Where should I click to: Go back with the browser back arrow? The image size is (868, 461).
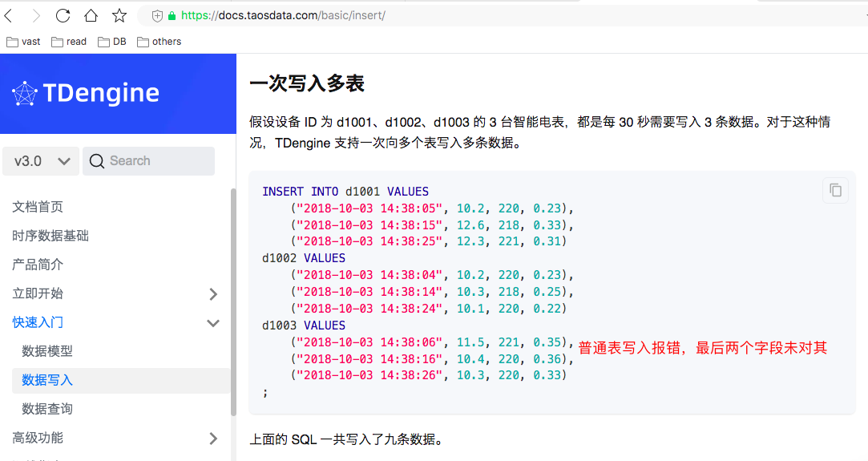click(x=8, y=15)
